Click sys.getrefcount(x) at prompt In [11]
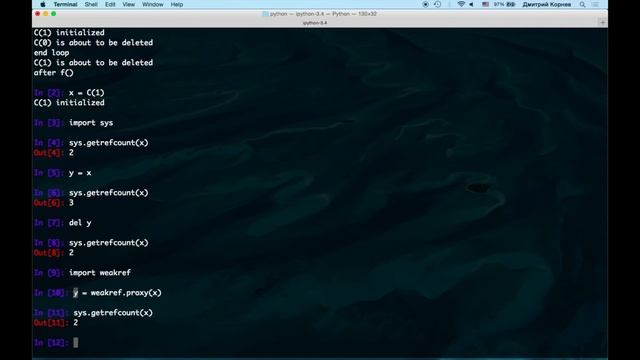This screenshot has height=360, width=640. tap(113, 313)
